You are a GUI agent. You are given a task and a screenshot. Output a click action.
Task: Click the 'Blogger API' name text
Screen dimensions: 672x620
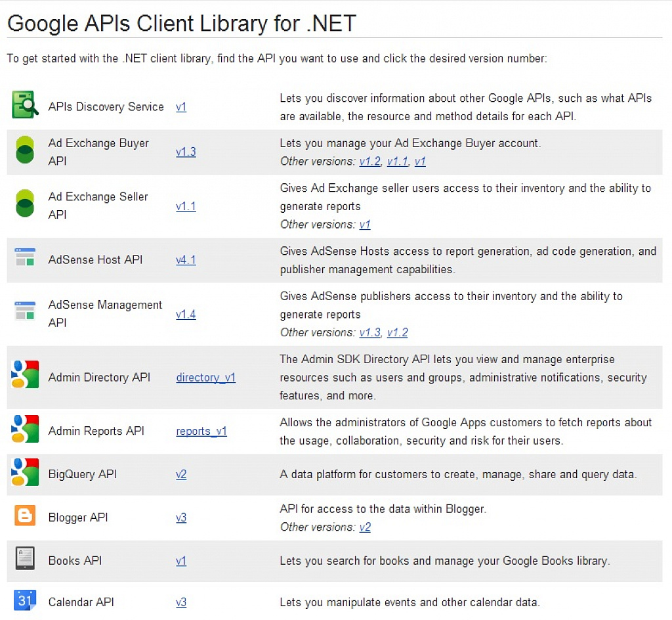pyautogui.click(x=78, y=518)
